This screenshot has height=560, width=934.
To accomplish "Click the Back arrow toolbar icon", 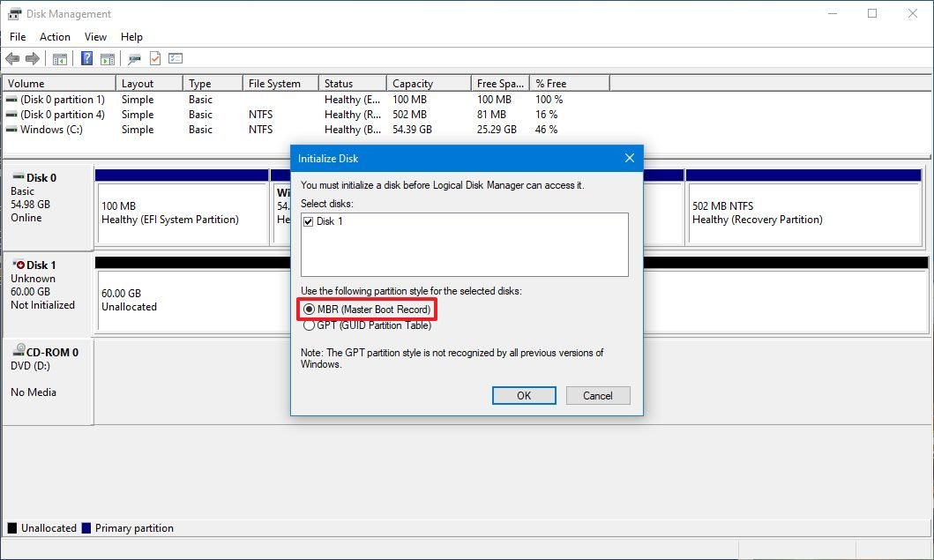I will [11, 59].
